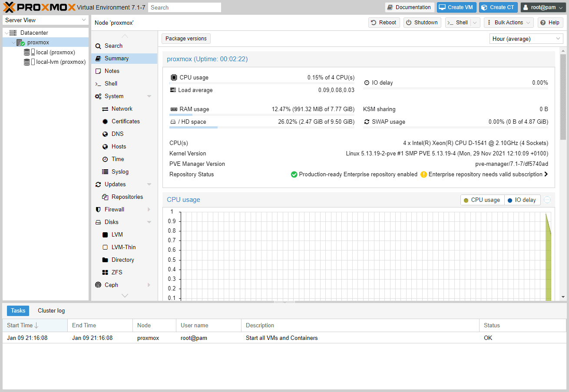This screenshot has width=569, height=392.
Task: Click the badge icon next to Certificates
Action: 105,122
